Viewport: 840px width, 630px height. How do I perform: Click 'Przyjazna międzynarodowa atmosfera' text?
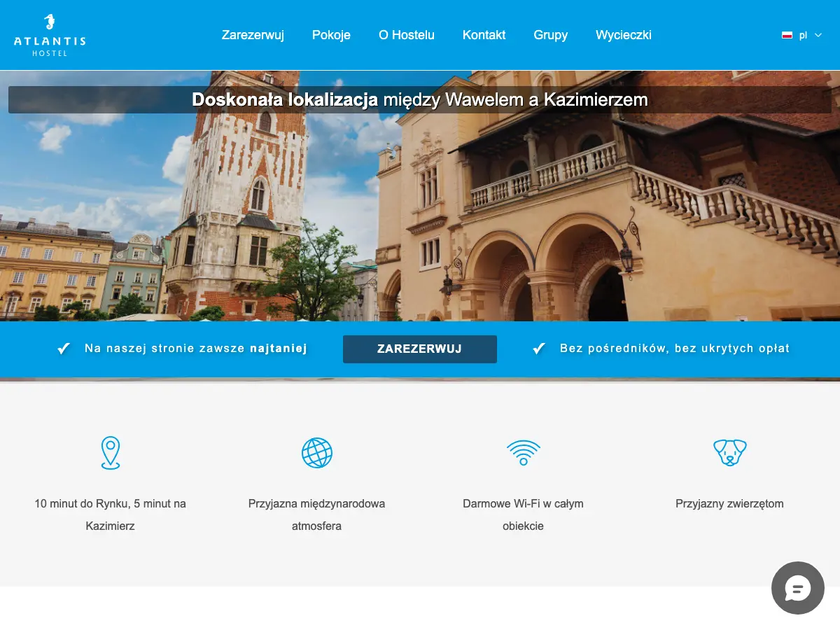316,514
